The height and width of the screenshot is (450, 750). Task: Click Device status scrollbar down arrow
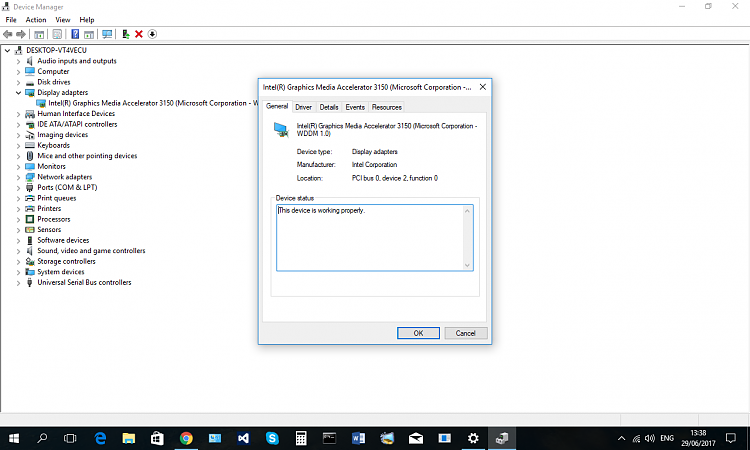(467, 265)
